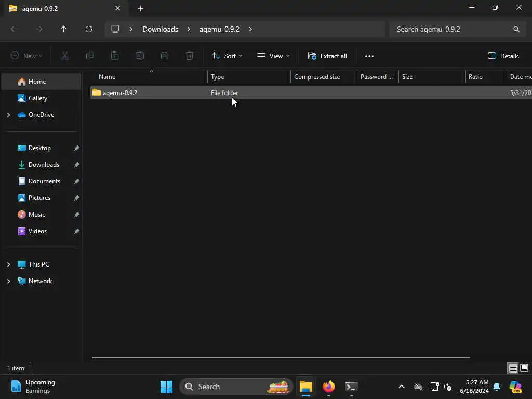
Task: Sort by Compressed size column header
Action: click(x=324, y=77)
